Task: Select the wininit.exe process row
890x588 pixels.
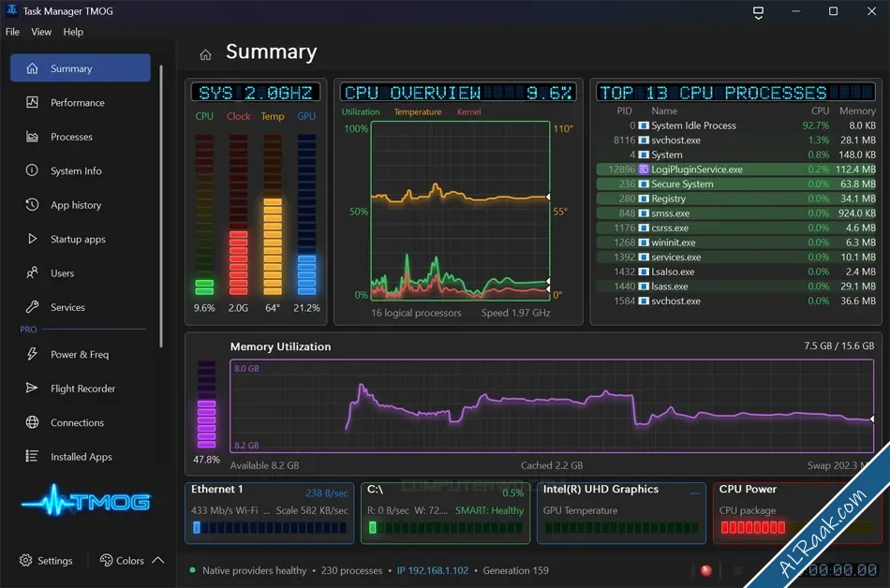Action: coord(735,243)
